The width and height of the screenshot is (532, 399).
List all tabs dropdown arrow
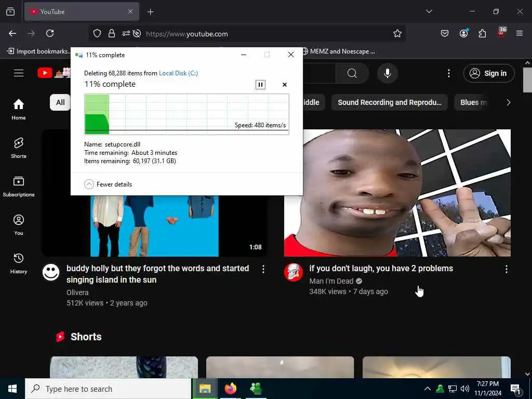pos(429,11)
